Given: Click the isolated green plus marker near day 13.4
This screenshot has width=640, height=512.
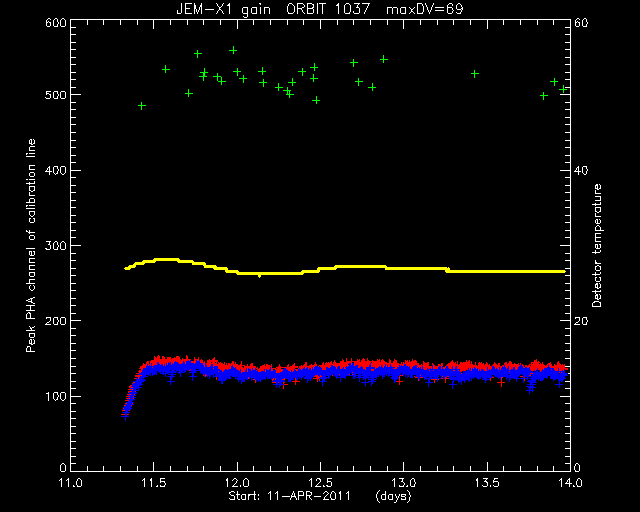Looking at the screenshot, I should click(x=475, y=74).
